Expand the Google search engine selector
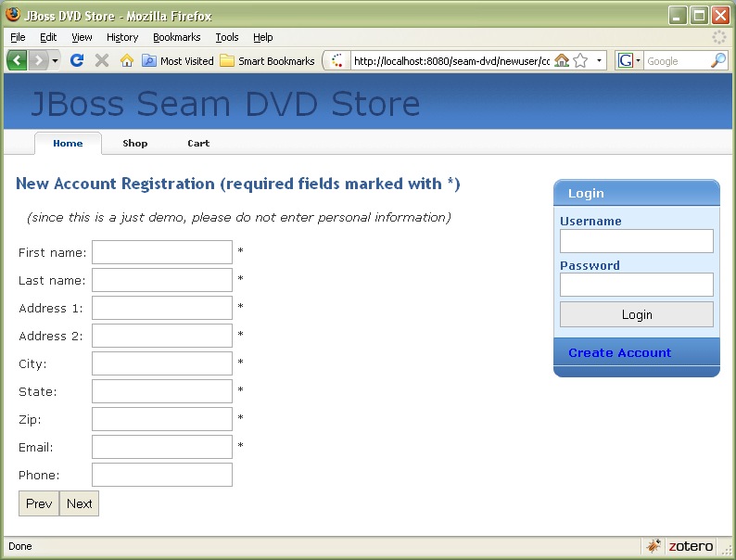This screenshot has height=560, width=736. point(629,60)
